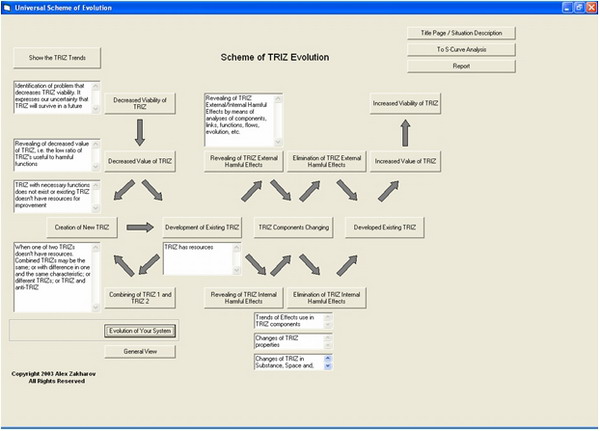This screenshot has width=600, height=431.
Task: Click Revealing of TRIZ External Harmful Effects
Action: [244, 161]
